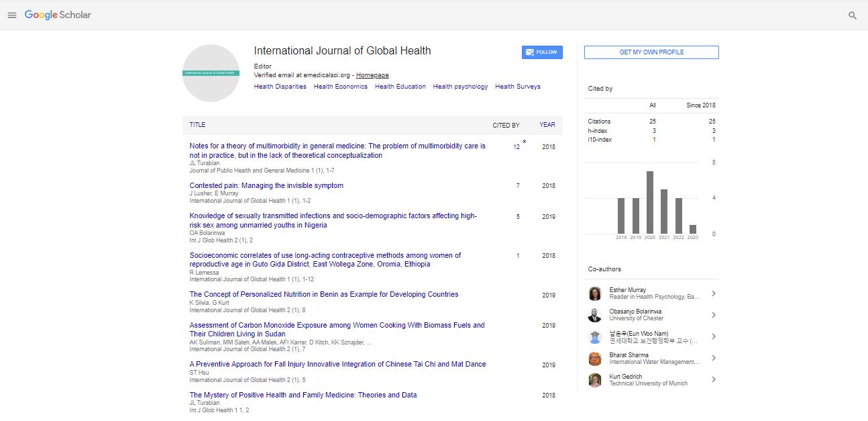Click 'Since 2018' column header

point(701,105)
